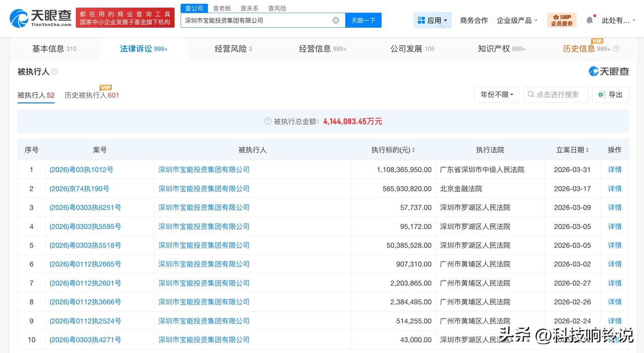Sort by 执行标的 column arrows

(x=414, y=150)
